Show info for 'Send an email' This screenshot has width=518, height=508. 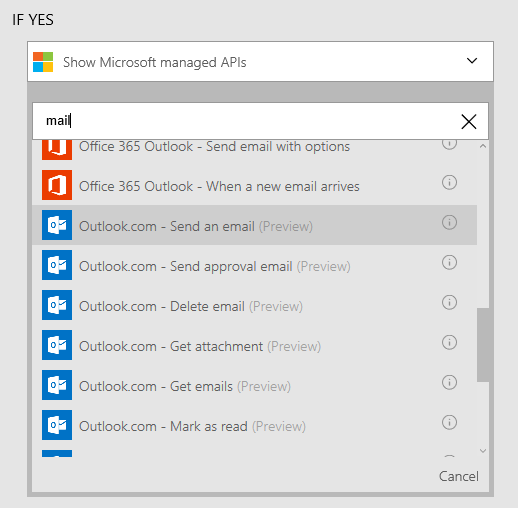(449, 223)
